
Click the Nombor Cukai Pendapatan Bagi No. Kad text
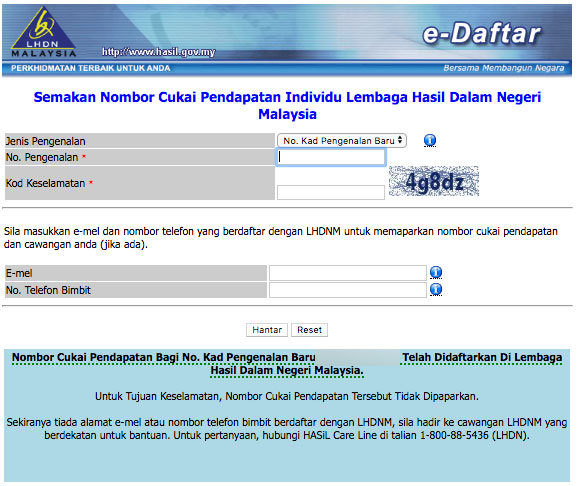click(164, 357)
